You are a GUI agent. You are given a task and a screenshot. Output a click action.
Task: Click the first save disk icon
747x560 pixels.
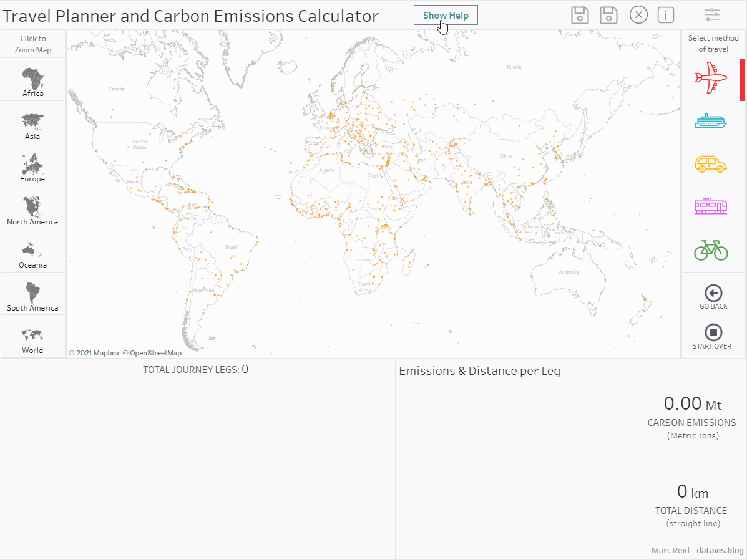[x=580, y=15]
